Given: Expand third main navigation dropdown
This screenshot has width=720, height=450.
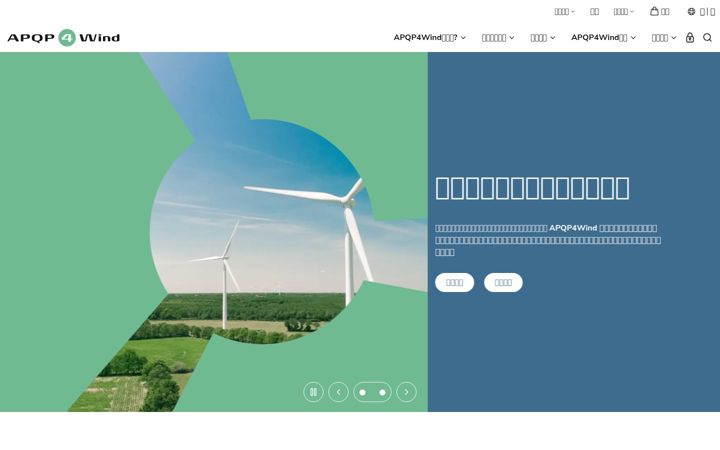Looking at the screenshot, I should tap(542, 38).
